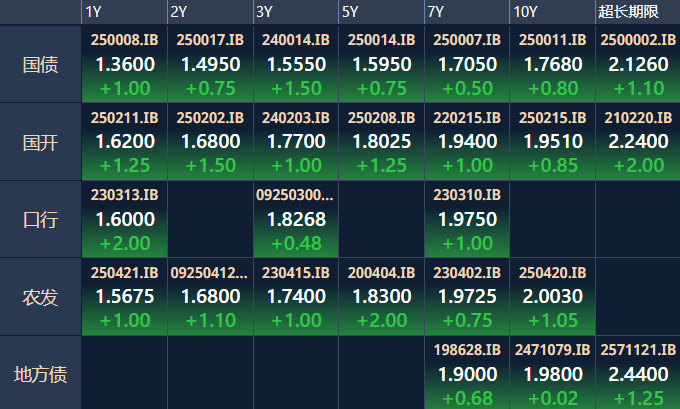
Task: Click the 2571121.IB yield value 2.4400
Action: pos(638,374)
